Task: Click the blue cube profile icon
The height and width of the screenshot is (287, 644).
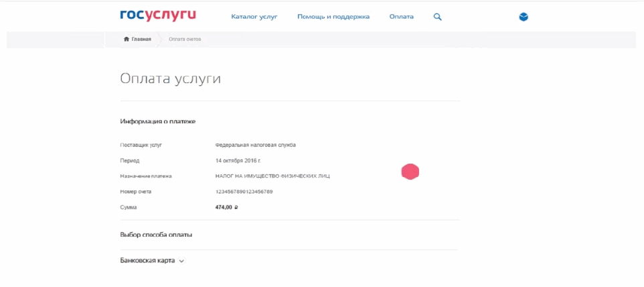Action: click(524, 17)
